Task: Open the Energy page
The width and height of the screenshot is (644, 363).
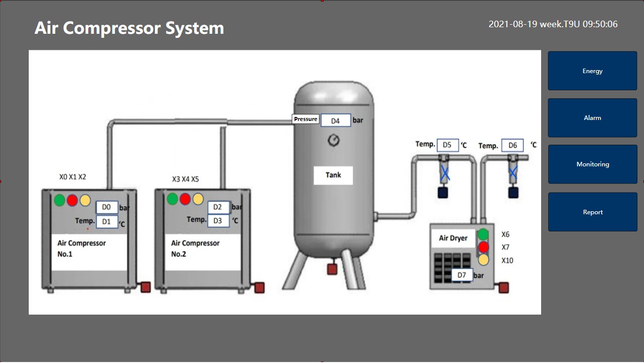Action: (592, 71)
